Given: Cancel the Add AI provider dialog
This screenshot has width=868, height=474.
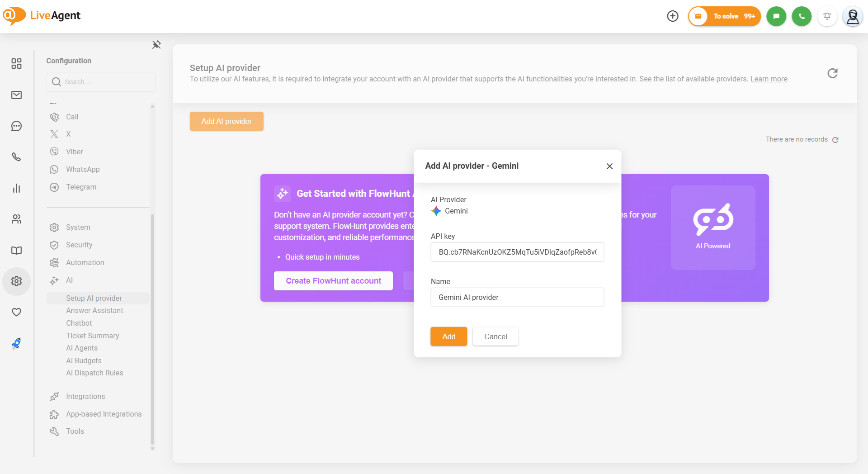Looking at the screenshot, I should point(495,337).
